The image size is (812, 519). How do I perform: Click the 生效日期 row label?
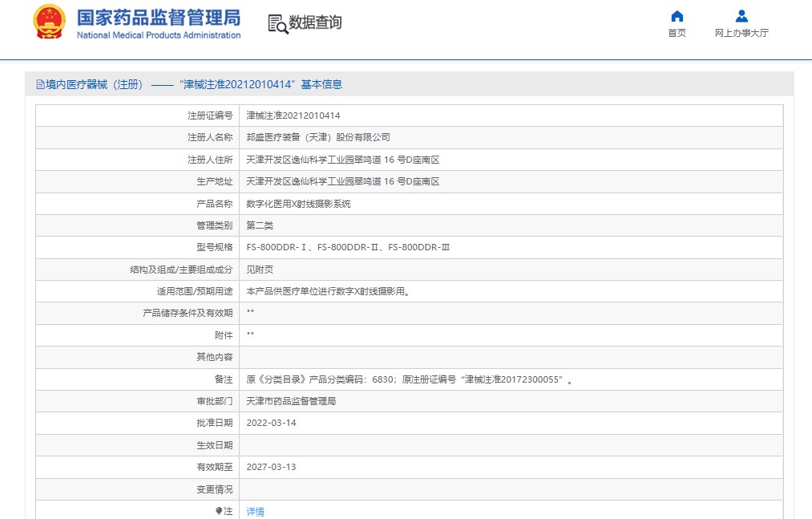(214, 445)
